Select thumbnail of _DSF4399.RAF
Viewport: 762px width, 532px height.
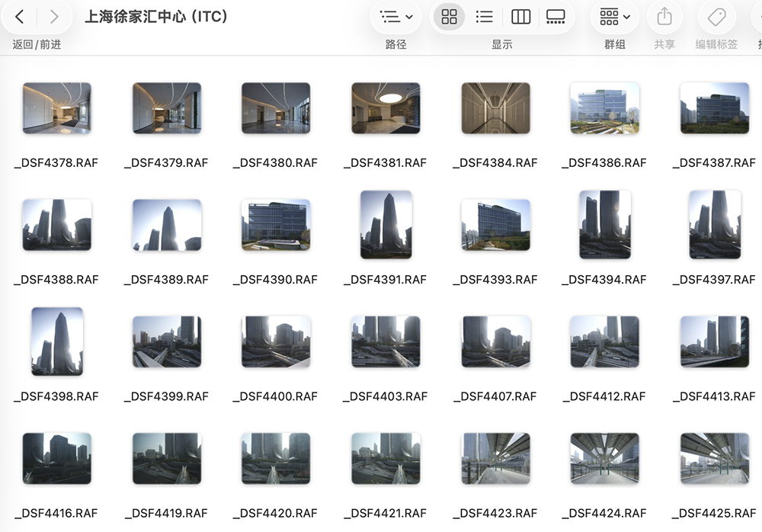167,341
